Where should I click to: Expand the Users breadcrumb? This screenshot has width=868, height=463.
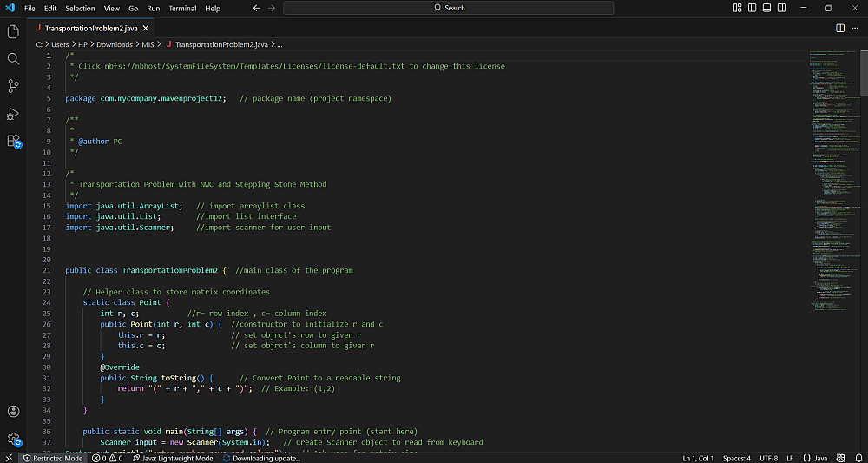tap(61, 44)
